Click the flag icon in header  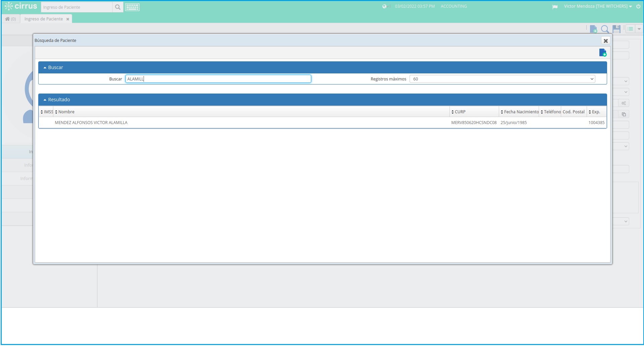pos(555,7)
